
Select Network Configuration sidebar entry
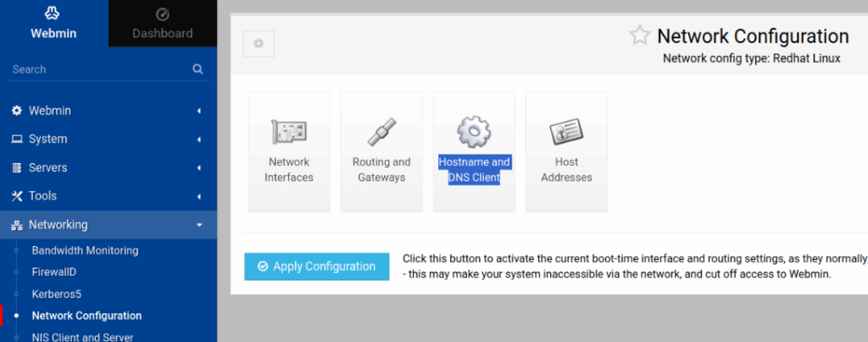[87, 316]
